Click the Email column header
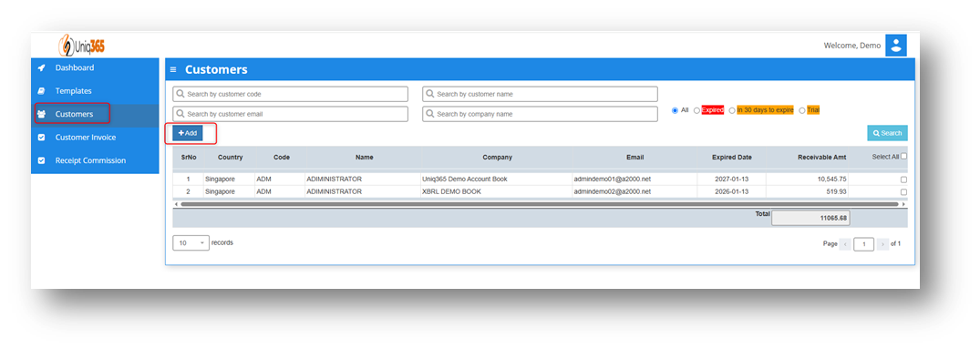980x349 pixels. pos(635,158)
